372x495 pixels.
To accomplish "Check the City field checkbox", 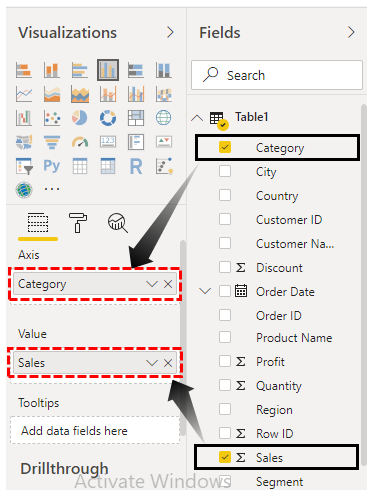I will [x=225, y=171].
